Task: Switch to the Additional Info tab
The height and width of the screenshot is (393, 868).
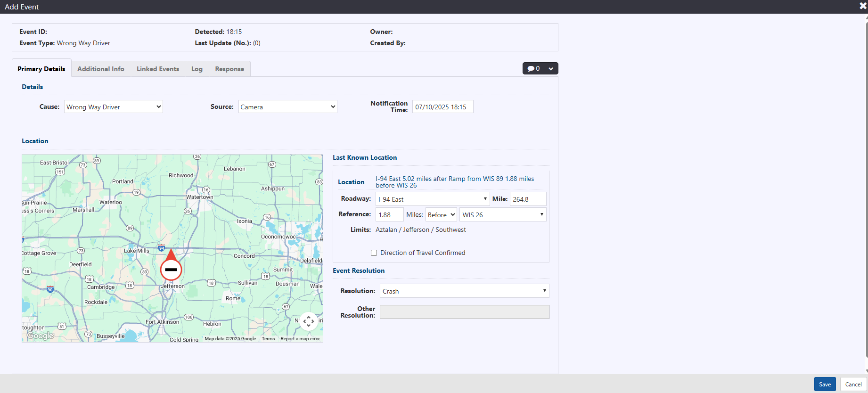Action: click(101, 69)
